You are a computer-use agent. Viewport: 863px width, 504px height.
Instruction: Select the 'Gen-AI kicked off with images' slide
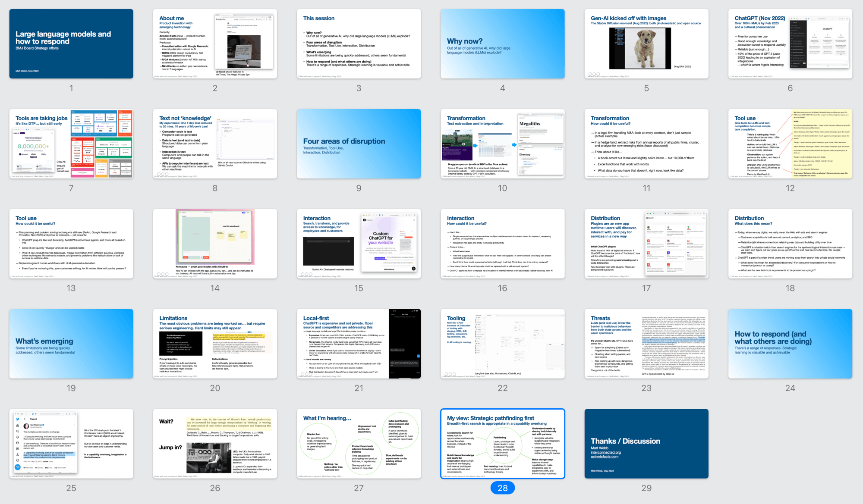click(x=646, y=44)
